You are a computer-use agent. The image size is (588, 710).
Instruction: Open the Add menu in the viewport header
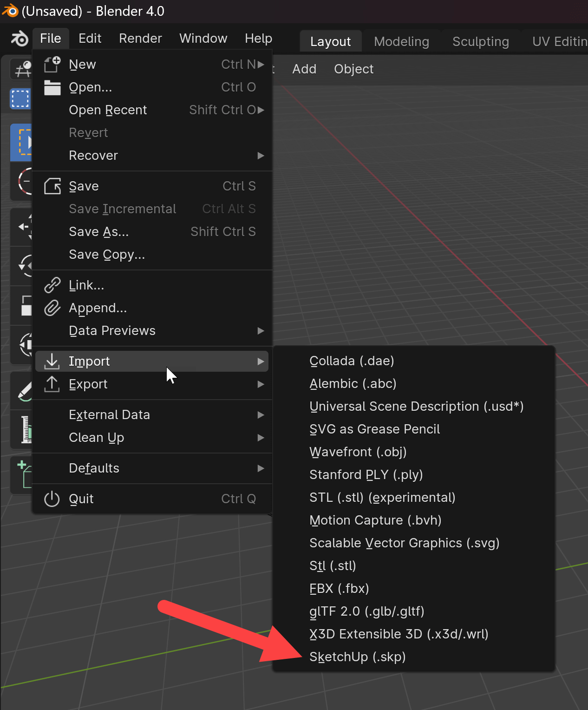(304, 69)
